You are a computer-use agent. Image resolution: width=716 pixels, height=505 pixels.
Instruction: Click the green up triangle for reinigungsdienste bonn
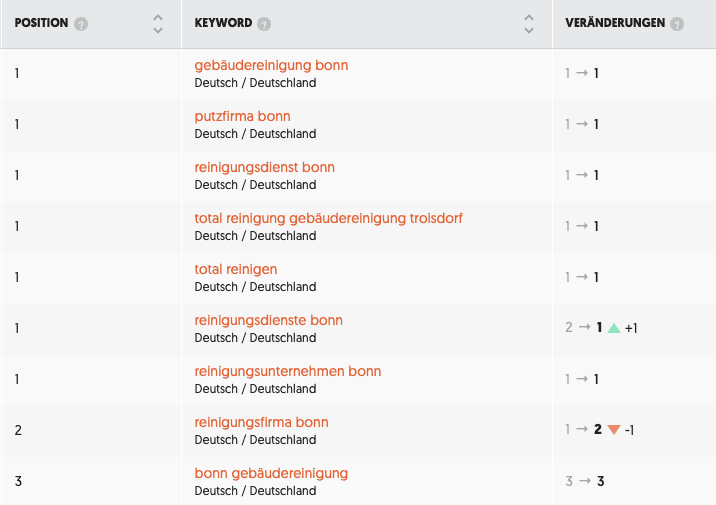tap(614, 328)
